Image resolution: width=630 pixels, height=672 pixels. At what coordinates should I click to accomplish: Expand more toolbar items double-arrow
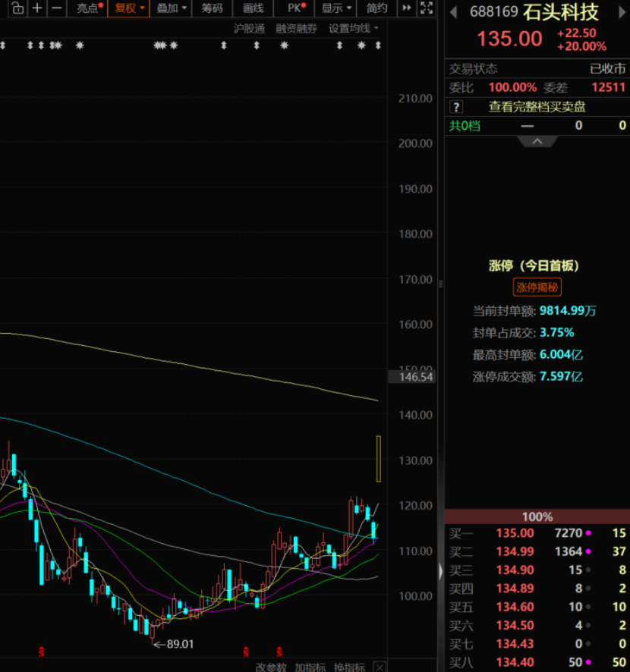point(407,8)
